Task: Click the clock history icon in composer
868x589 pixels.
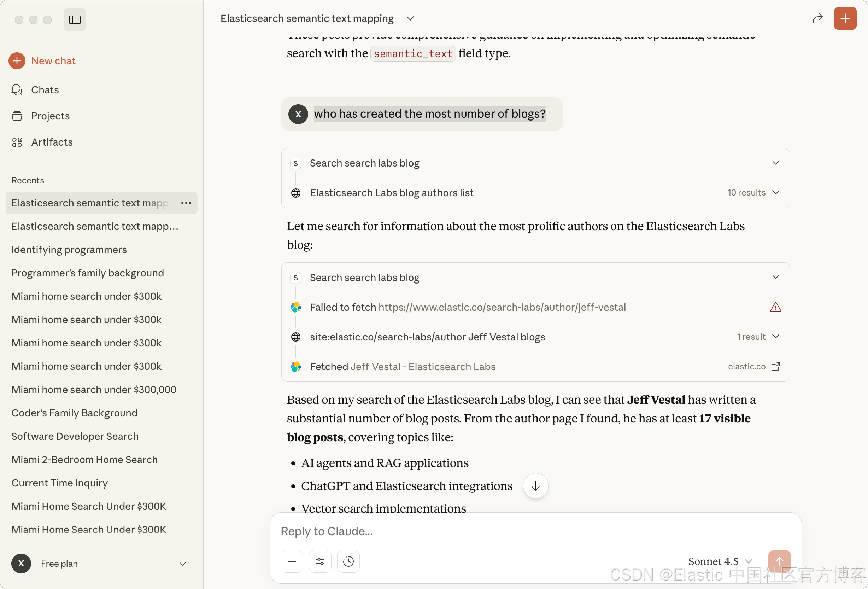Action: [x=348, y=561]
